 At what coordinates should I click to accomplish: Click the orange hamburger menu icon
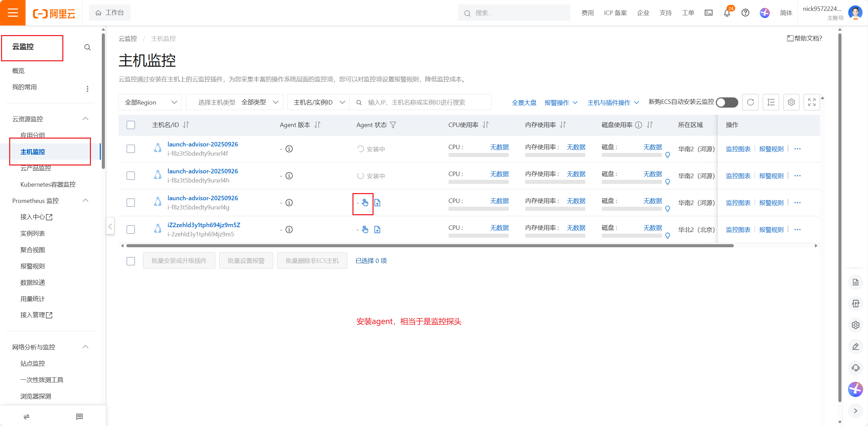(13, 13)
